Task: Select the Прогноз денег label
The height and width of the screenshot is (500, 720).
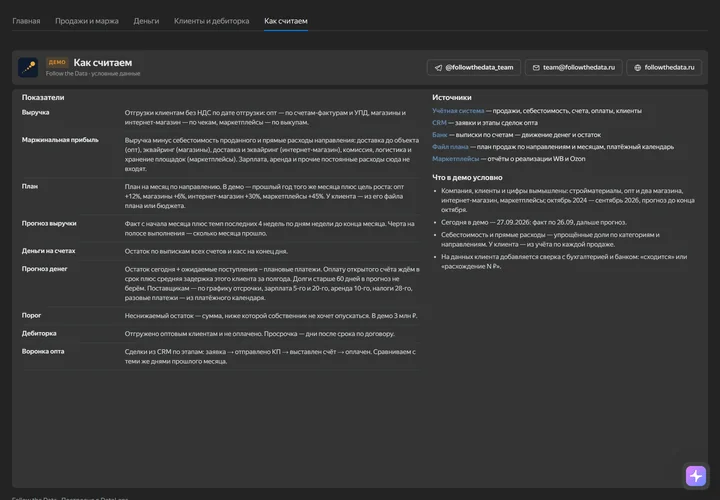Action: [x=45, y=269]
